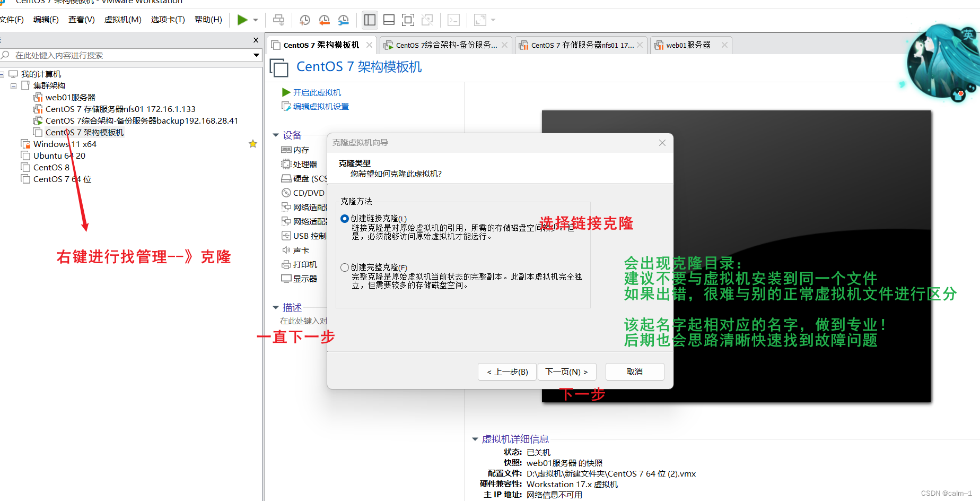Click the CD/DVD drive device icon
The image size is (980, 501).
(x=286, y=193)
